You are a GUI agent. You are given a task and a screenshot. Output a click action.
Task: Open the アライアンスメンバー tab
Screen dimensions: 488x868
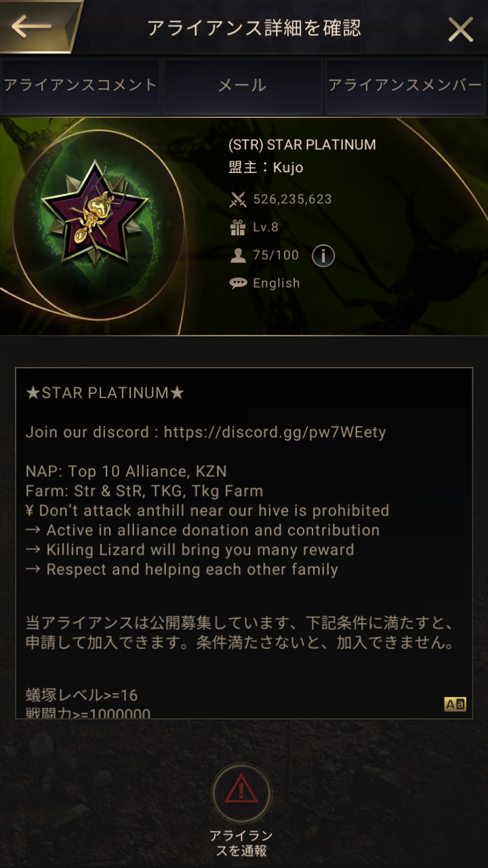[x=405, y=86]
